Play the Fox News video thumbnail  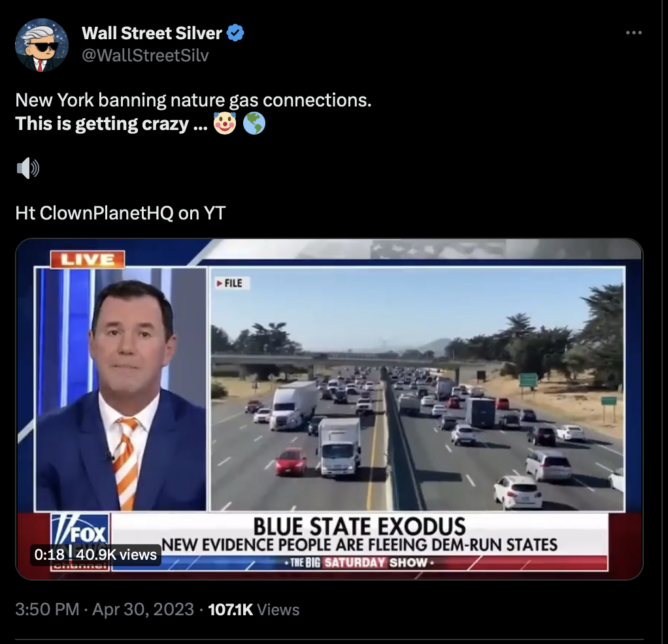click(x=329, y=409)
